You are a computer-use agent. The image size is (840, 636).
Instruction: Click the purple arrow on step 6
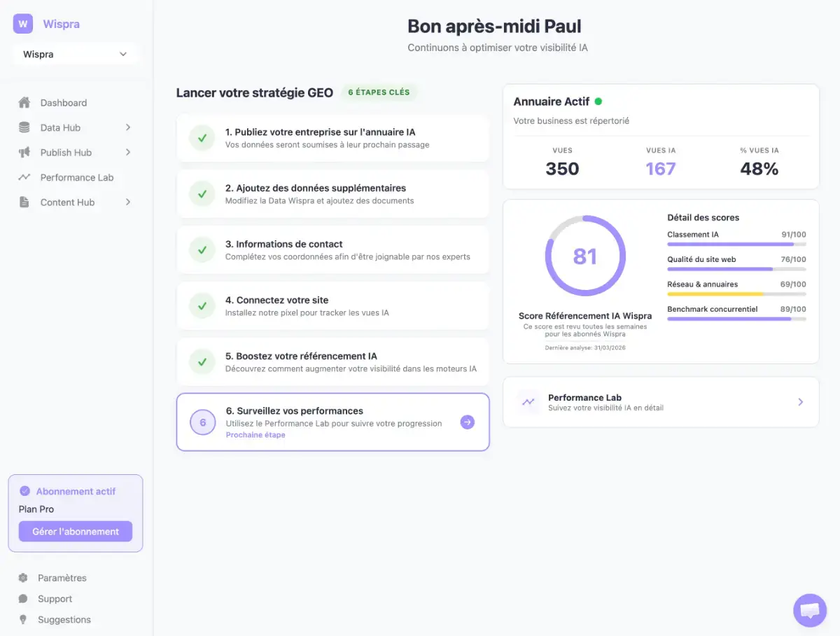click(x=467, y=422)
